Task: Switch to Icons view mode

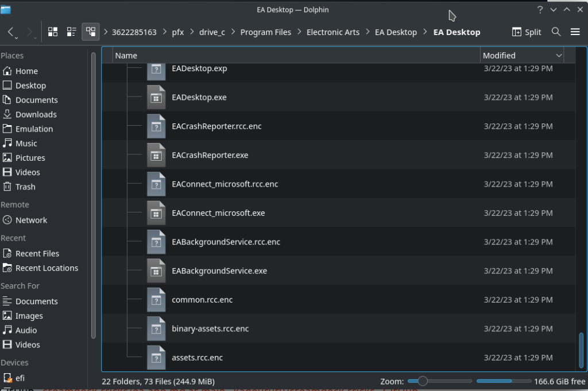Action: [x=53, y=32]
